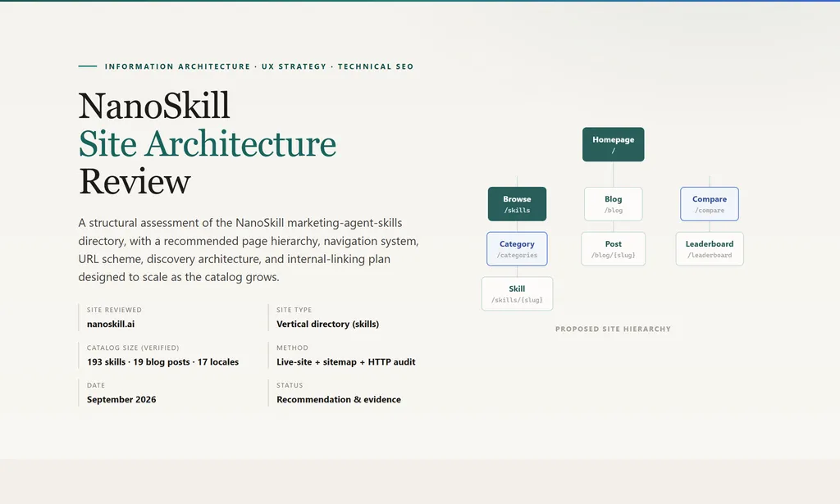Click the 'September 2026' date value
The image size is (840, 504).
121,399
